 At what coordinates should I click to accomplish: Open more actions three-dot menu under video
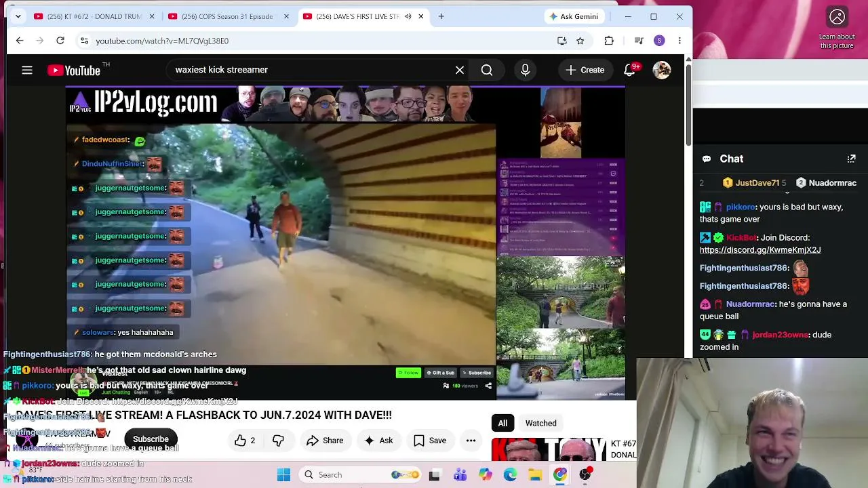pyautogui.click(x=471, y=441)
